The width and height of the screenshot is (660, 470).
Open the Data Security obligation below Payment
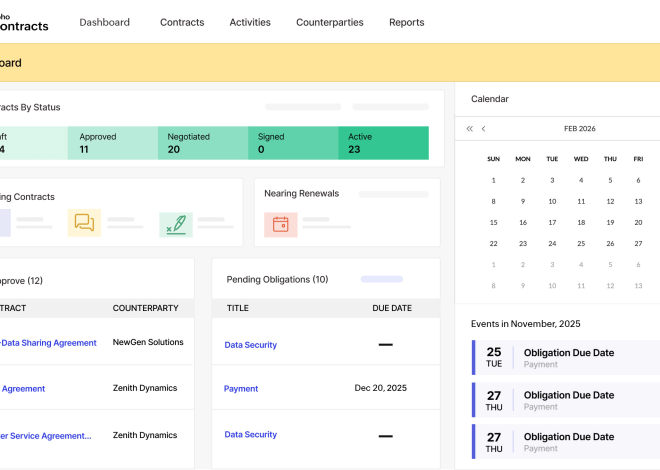click(x=250, y=435)
